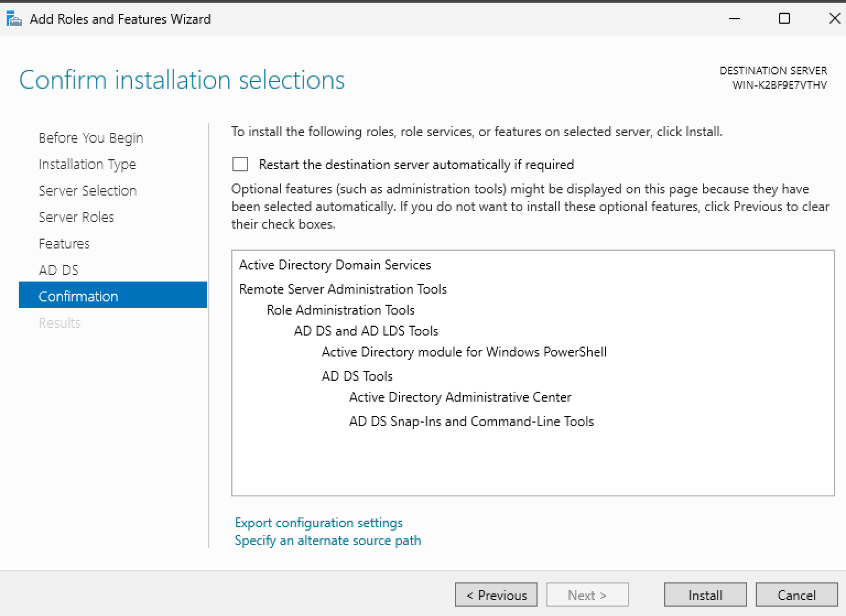Close the Add Roles wizard window
The height and width of the screenshot is (616, 846).
click(834, 19)
